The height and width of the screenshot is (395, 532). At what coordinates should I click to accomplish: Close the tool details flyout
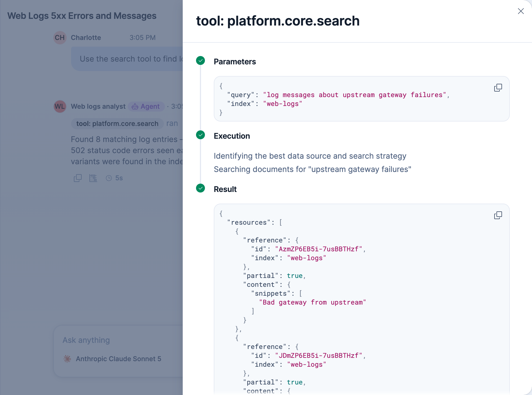[521, 11]
